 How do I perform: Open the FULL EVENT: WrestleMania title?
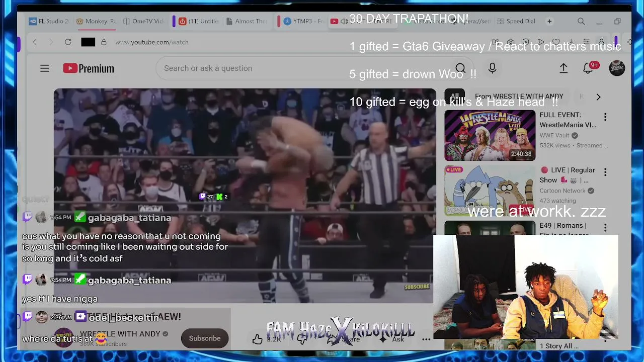(x=568, y=120)
